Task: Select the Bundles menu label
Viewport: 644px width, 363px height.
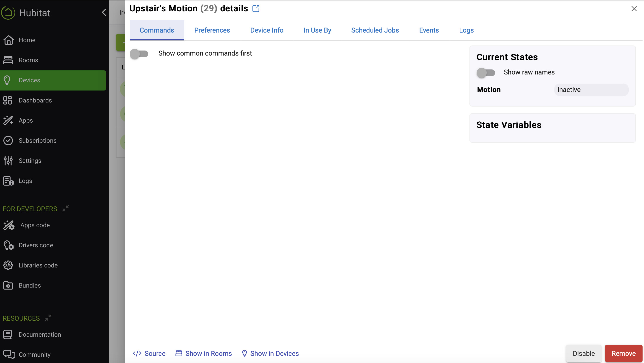Action: [30, 285]
